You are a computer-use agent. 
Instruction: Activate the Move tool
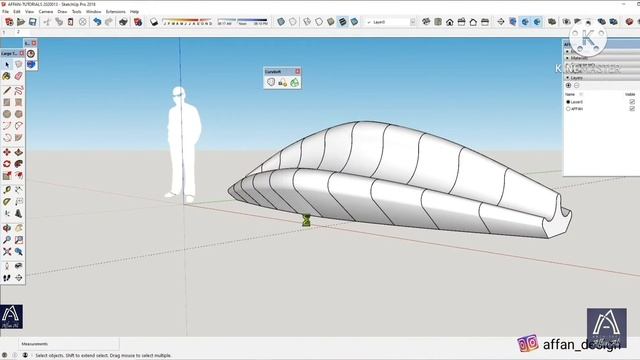[7, 152]
